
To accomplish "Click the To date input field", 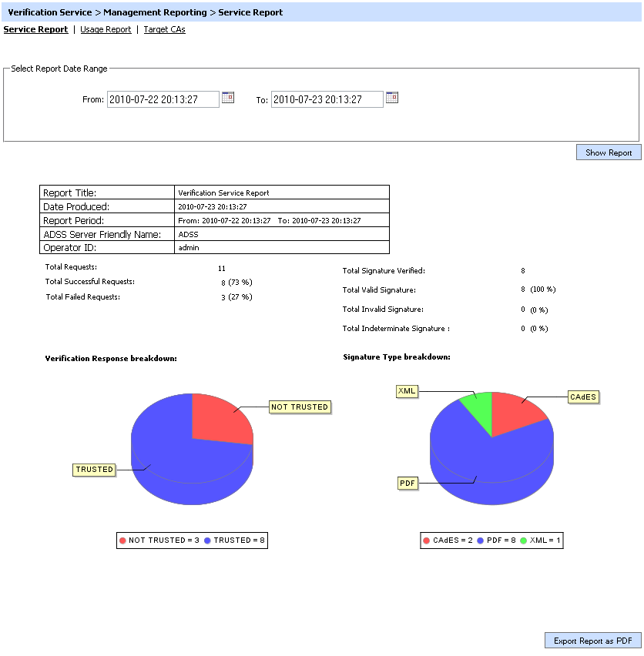I will [x=327, y=99].
